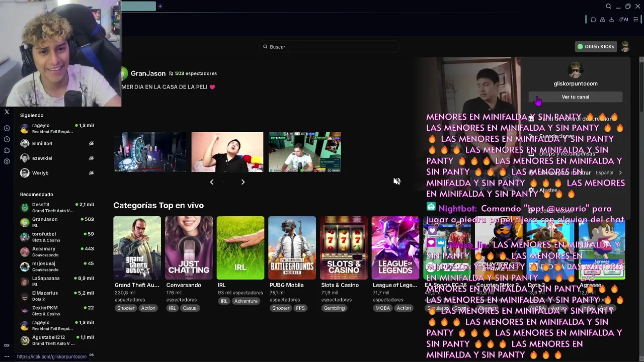Open the Player sidebar icon
644x362 pixels.
tap(7, 128)
